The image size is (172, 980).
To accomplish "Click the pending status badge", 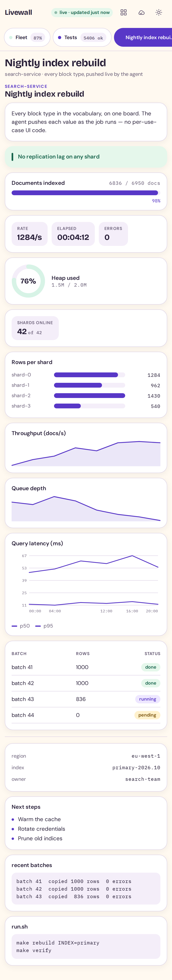I will (147, 715).
